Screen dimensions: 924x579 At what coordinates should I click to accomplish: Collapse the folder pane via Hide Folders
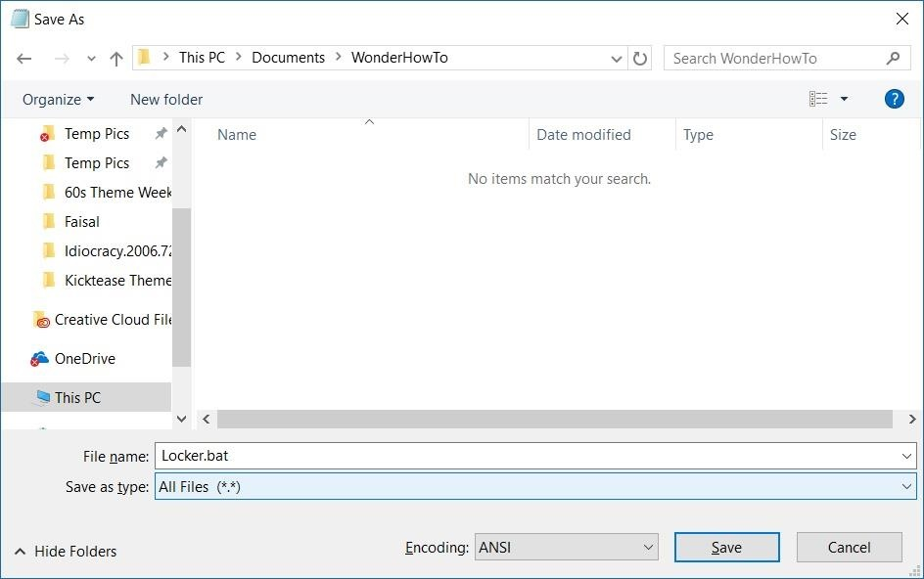click(66, 552)
